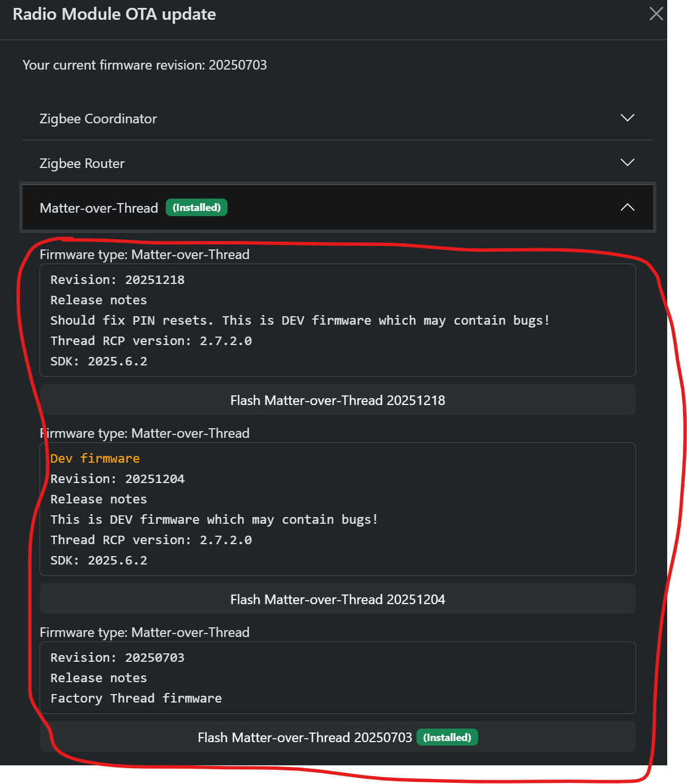Click the Installed badge on the 20250703 flash button
687x784 pixels.
[x=447, y=737]
